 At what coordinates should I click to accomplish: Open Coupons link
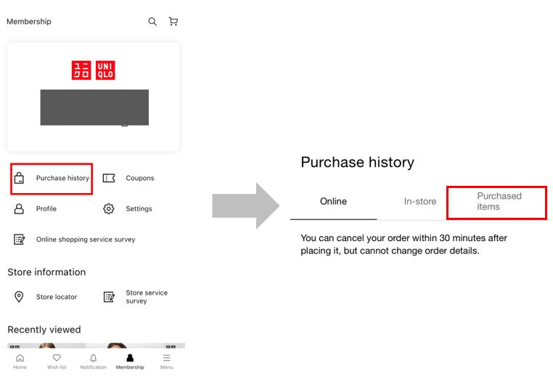140,178
